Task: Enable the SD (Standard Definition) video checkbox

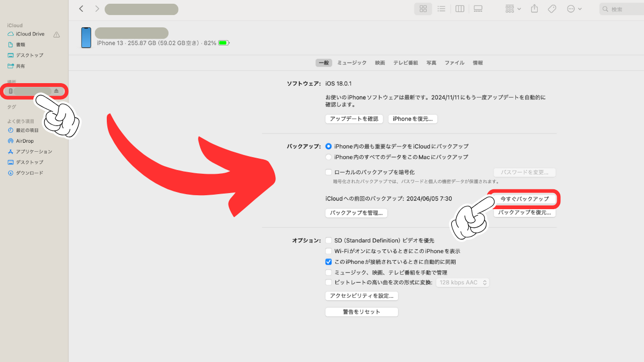Action: coord(329,240)
